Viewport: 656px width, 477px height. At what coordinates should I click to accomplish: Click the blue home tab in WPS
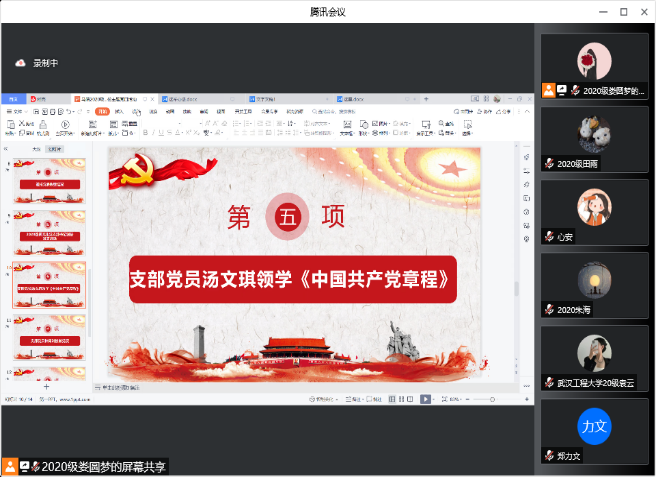pyautogui.click(x=13, y=99)
